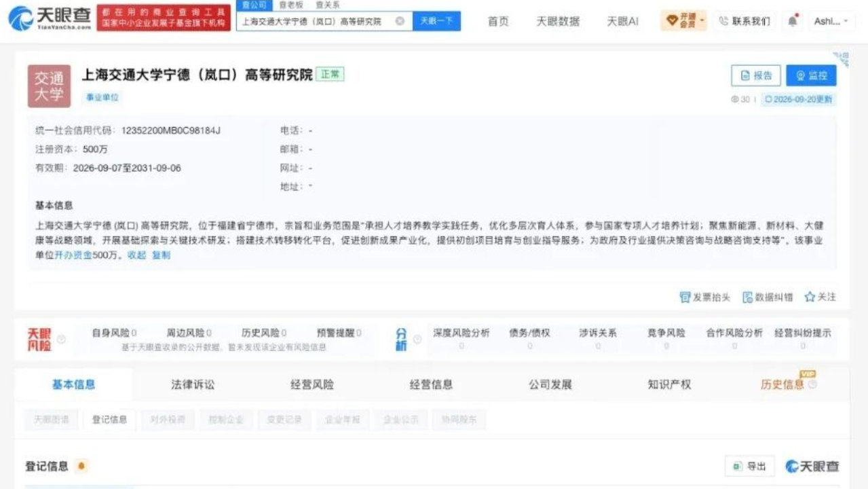Switch to the 公司发展 tab
This screenshot has height=489, width=868.
[550, 384]
